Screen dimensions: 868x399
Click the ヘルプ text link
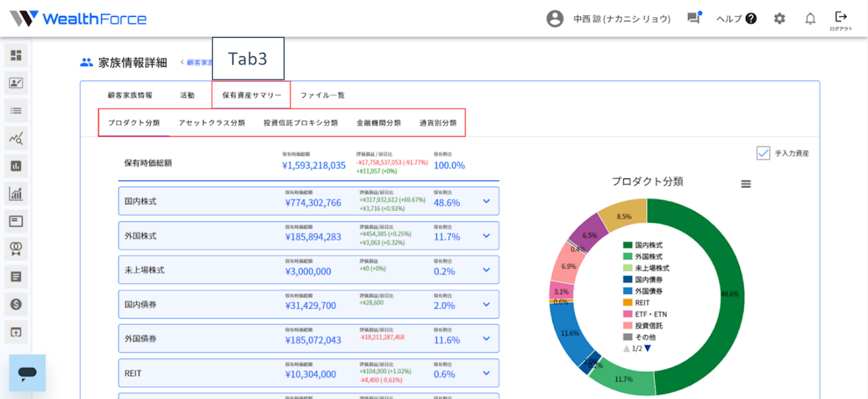(729, 19)
